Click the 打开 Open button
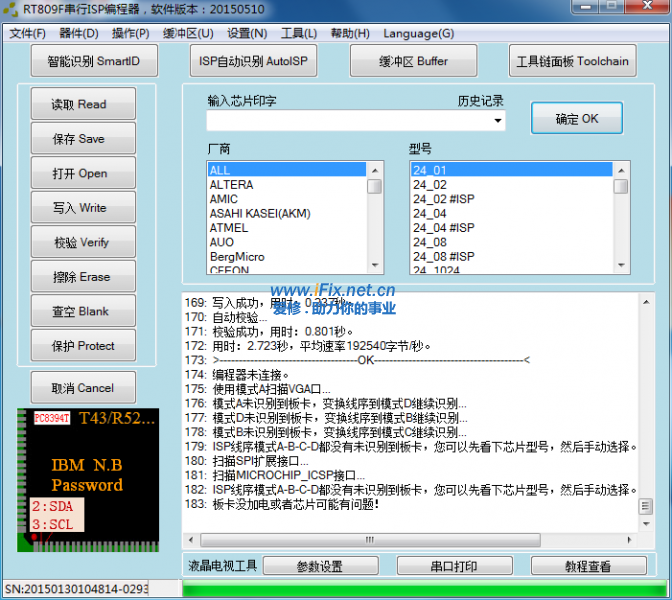Screen dimensions: 672x600 coord(83,173)
